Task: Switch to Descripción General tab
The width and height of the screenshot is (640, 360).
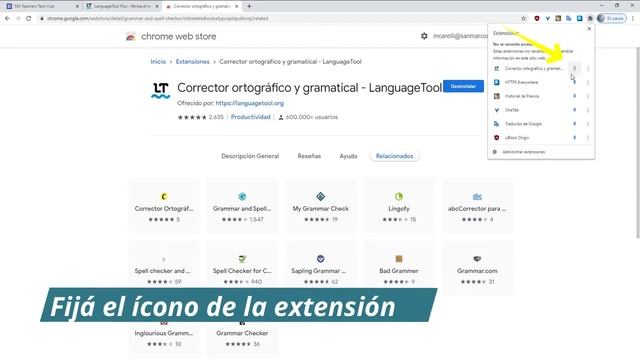Action: (x=250, y=156)
